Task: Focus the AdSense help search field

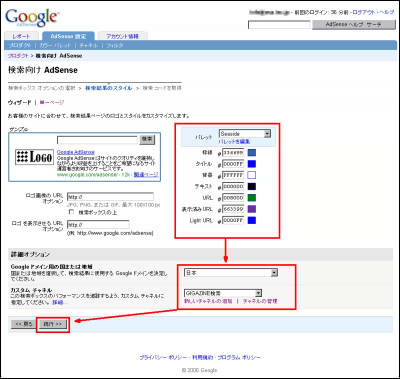Action: tap(279, 25)
